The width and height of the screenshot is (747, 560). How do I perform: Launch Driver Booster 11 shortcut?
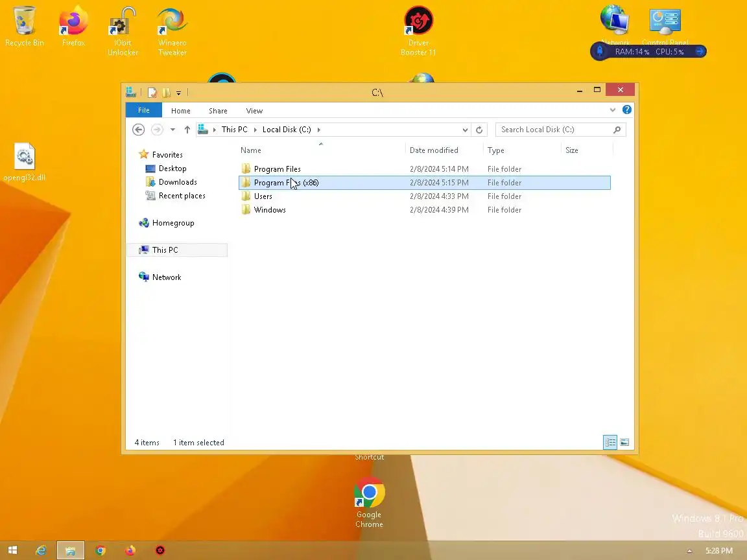pyautogui.click(x=418, y=31)
